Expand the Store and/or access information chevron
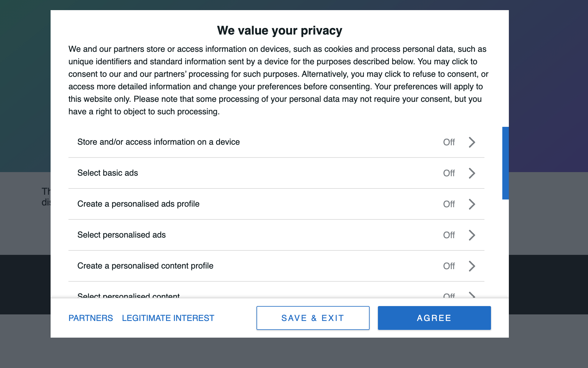 coord(472,142)
